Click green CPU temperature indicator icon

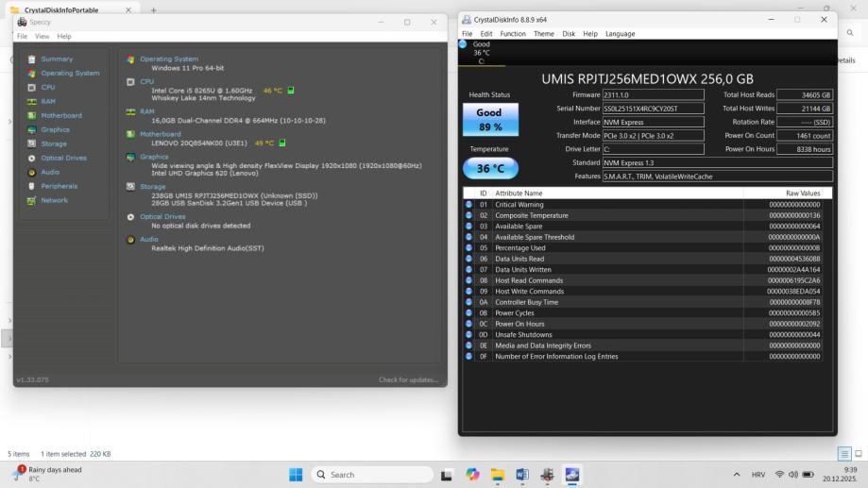tap(291, 91)
